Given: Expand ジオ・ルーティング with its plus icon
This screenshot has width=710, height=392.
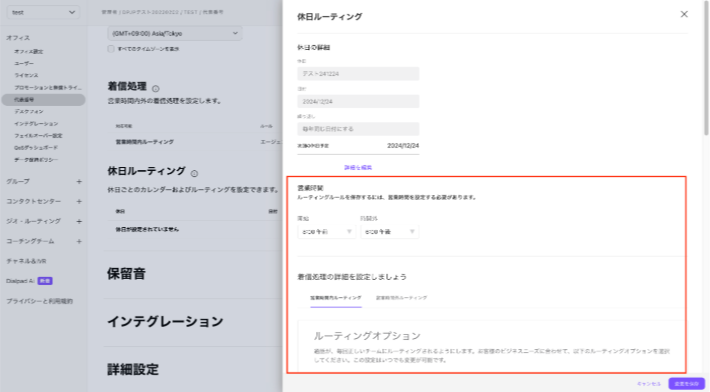Looking at the screenshot, I should (79, 221).
